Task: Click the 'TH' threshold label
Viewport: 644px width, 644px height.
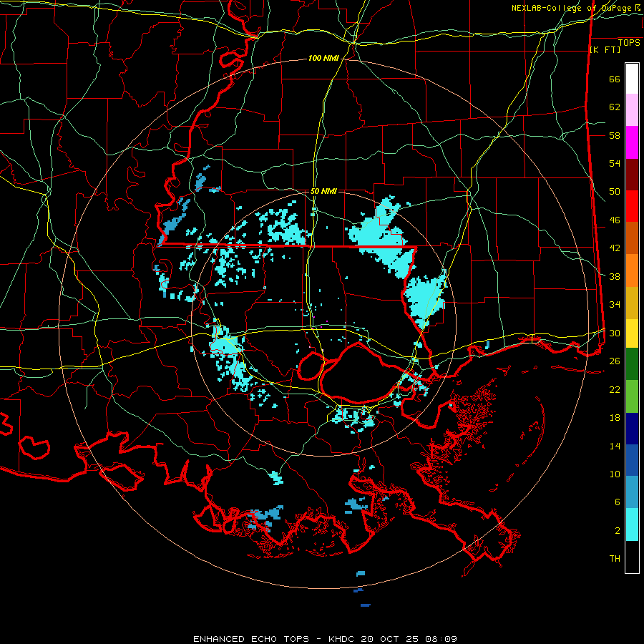Action: click(615, 559)
